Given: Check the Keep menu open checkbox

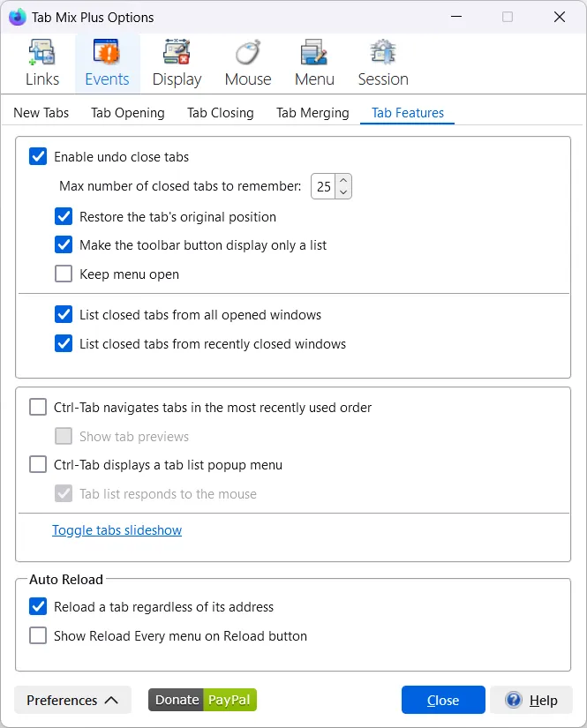Looking at the screenshot, I should pos(64,274).
